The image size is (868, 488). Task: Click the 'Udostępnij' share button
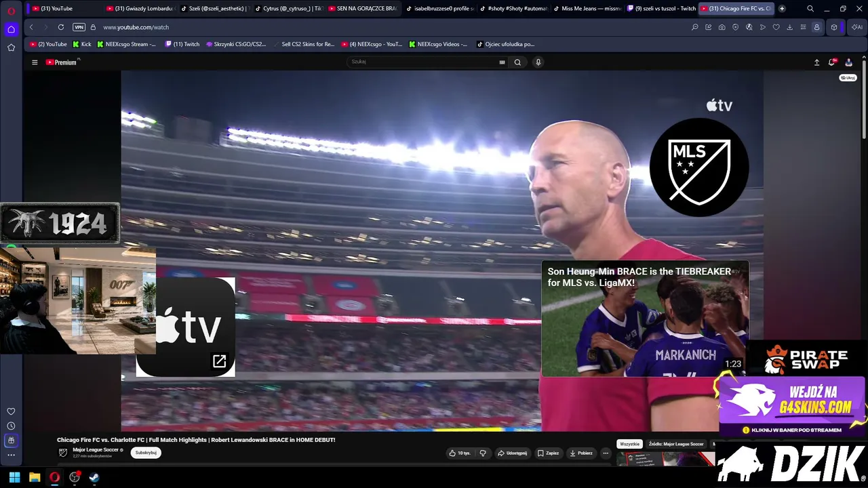(512, 453)
